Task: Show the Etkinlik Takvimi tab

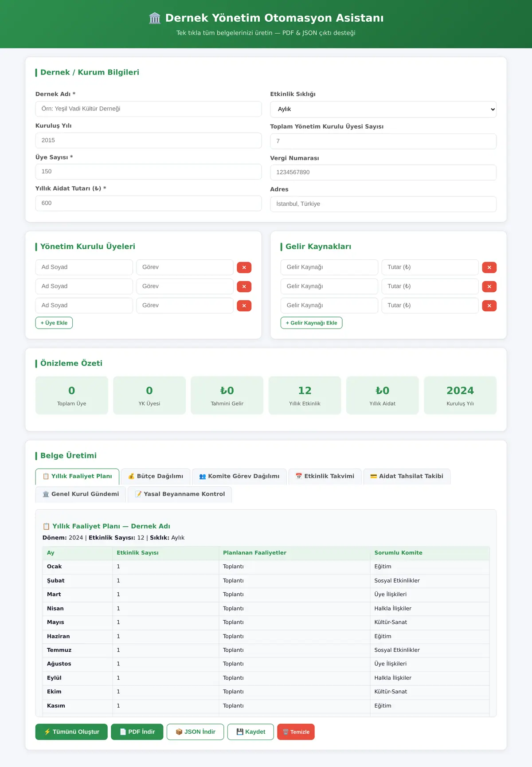Action: click(x=325, y=476)
